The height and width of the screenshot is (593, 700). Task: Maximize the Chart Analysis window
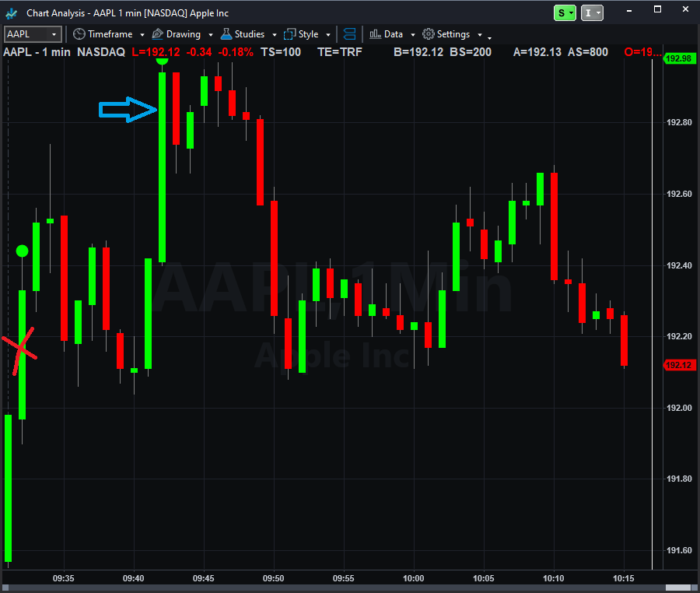[657, 9]
